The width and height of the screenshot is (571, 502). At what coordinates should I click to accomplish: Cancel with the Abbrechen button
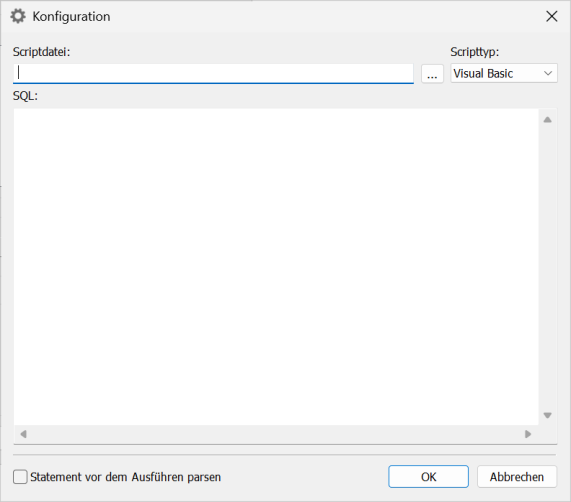coord(517,477)
